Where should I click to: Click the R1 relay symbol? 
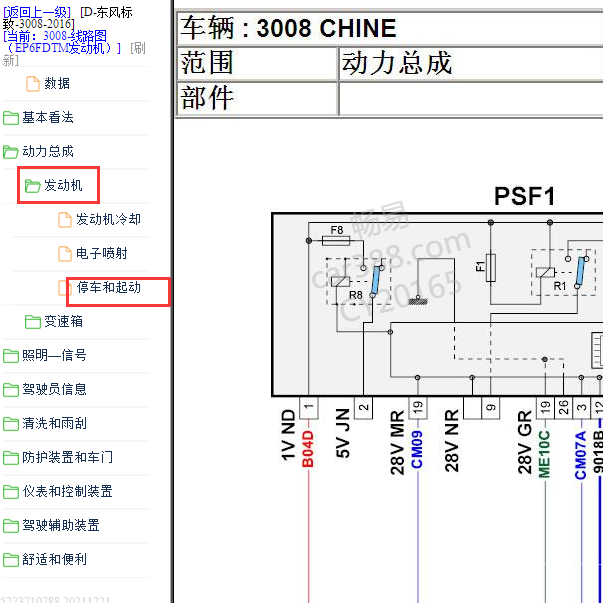pos(564,272)
